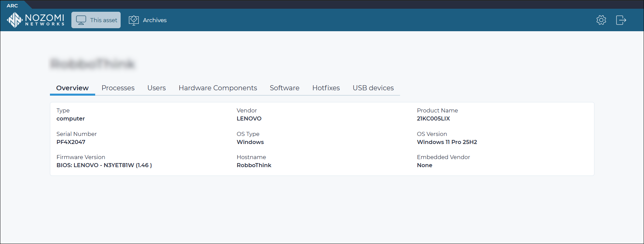
Task: Click the 'Vendor' field label
Action: (247, 110)
